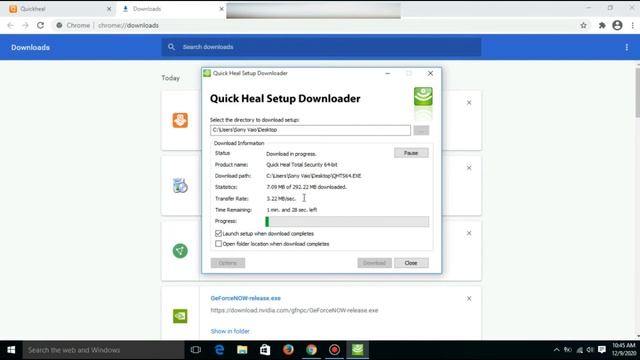Image resolution: width=640 pixels, height=360 pixels.
Task: Launch Microsoft Edge from taskbar
Action: pyautogui.click(x=219, y=350)
